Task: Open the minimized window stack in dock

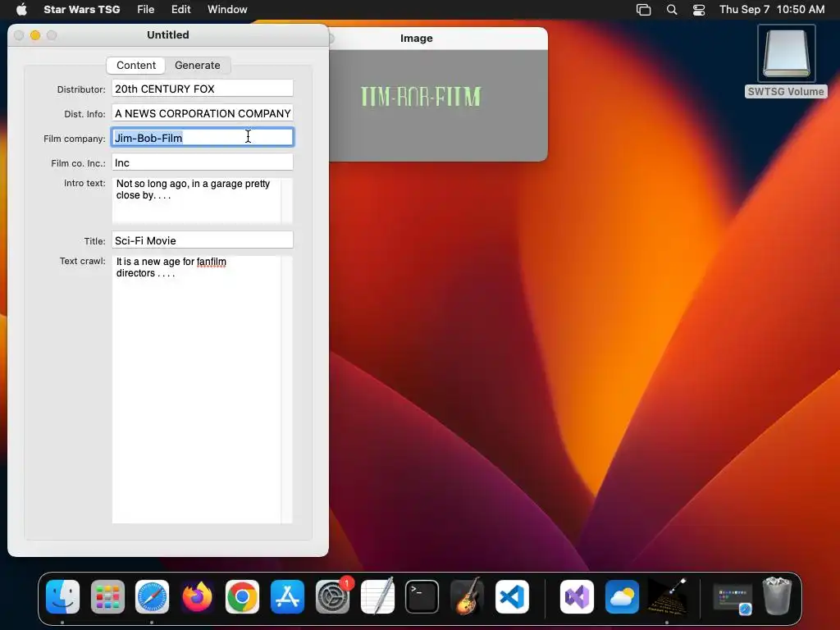Action: 733,597
